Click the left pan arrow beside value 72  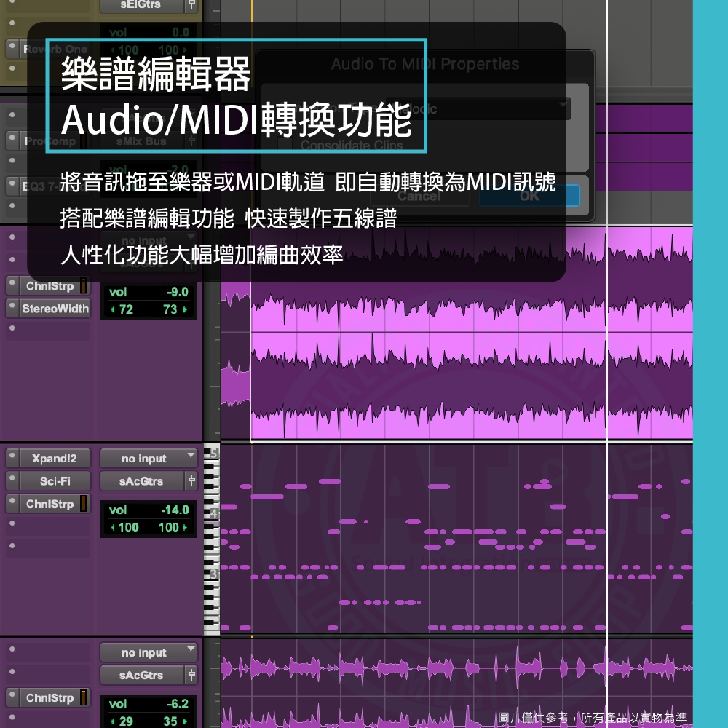click(112, 309)
